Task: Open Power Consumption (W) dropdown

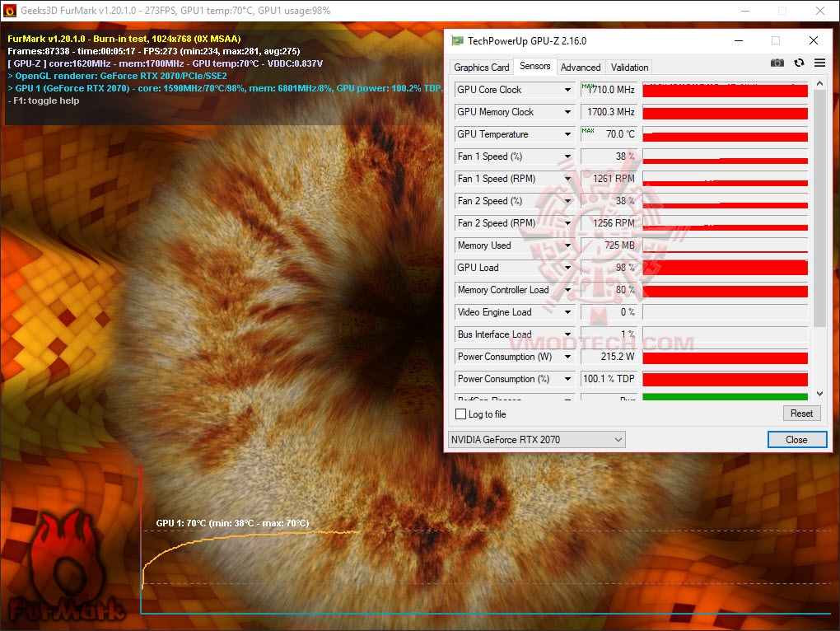Action: click(567, 356)
